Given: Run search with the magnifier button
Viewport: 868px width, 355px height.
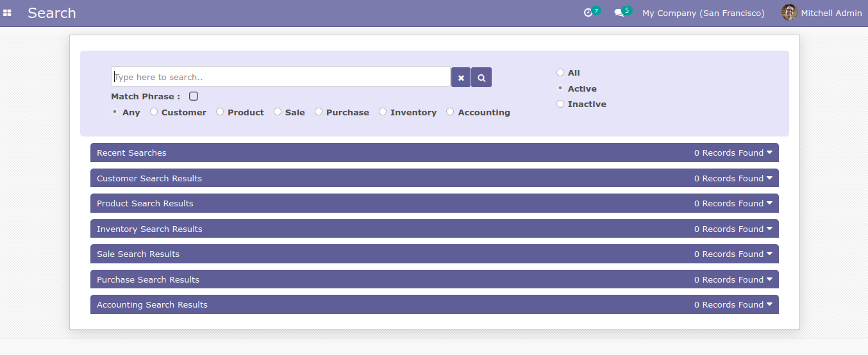Looking at the screenshot, I should (x=481, y=78).
